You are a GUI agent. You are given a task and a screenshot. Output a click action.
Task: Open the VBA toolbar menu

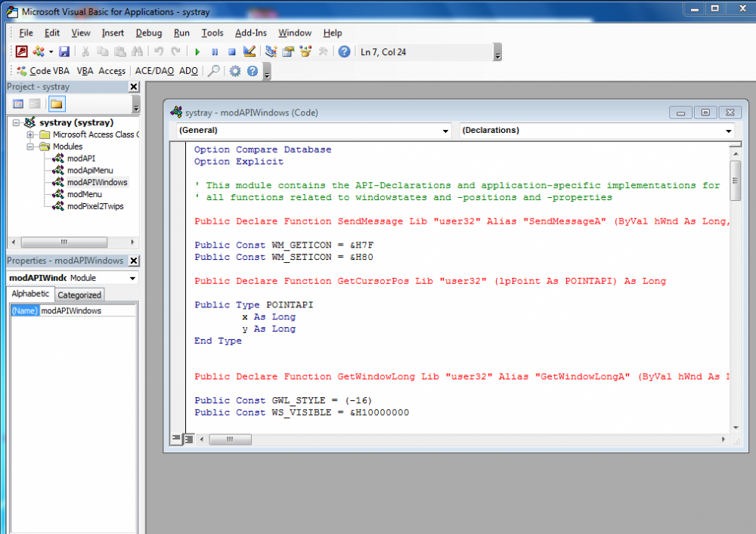click(85, 71)
